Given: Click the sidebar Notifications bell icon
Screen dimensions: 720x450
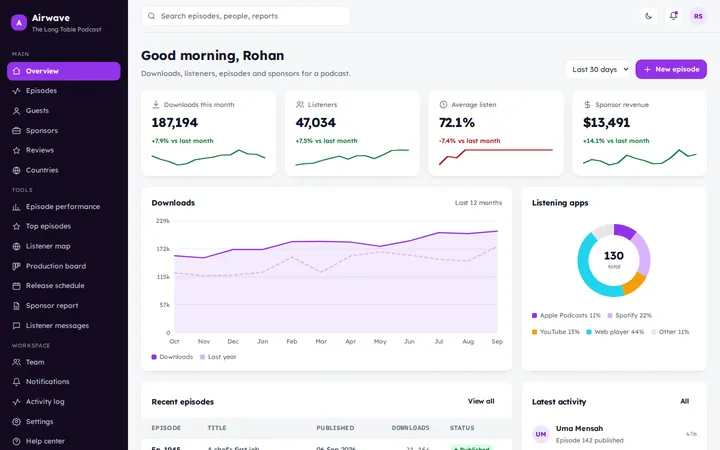Looking at the screenshot, I should (17, 382).
